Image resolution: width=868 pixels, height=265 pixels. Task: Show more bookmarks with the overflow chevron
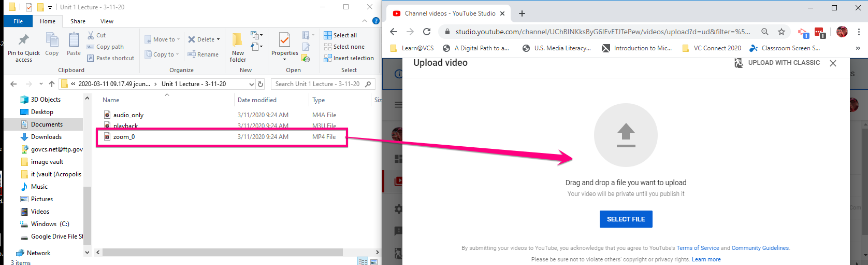coord(858,48)
